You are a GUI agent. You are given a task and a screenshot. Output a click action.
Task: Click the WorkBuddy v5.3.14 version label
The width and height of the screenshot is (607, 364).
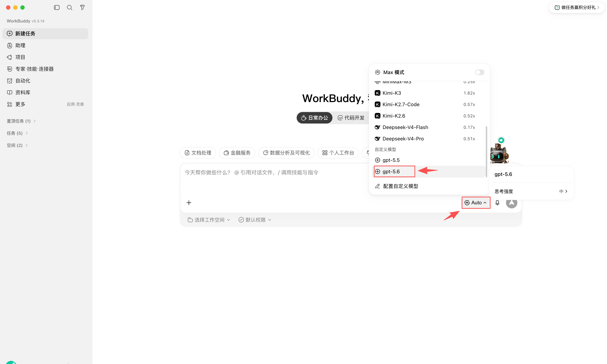(x=26, y=21)
